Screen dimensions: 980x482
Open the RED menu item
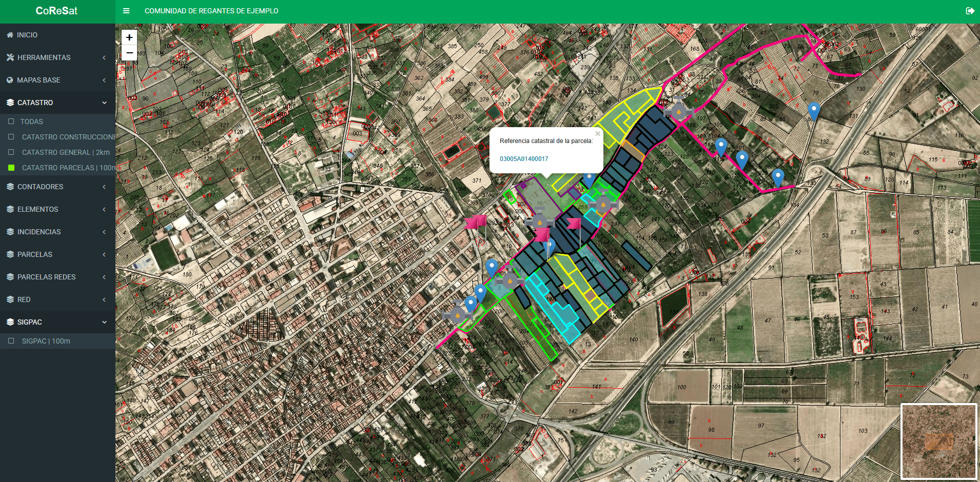click(x=24, y=299)
